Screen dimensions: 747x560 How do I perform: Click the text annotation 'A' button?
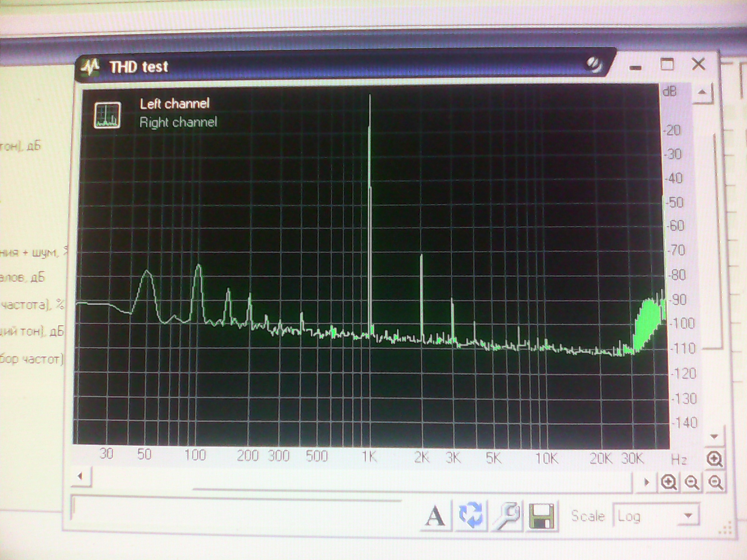pos(435,516)
